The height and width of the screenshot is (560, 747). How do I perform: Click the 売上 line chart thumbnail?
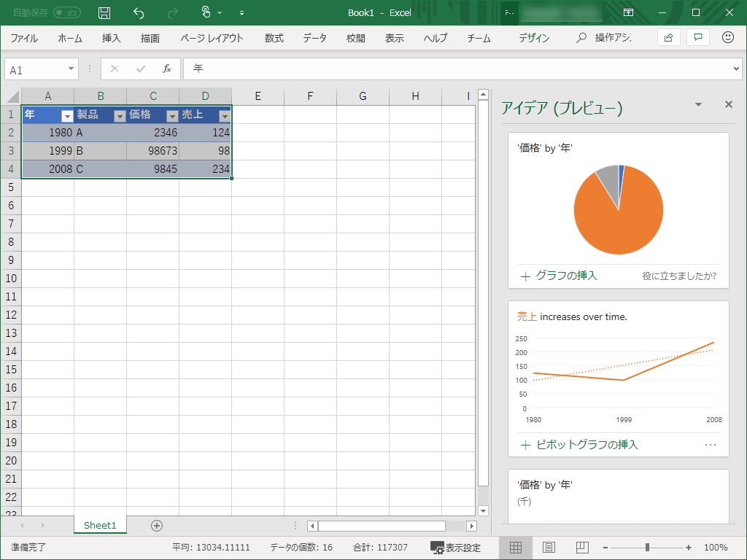pyautogui.click(x=619, y=379)
